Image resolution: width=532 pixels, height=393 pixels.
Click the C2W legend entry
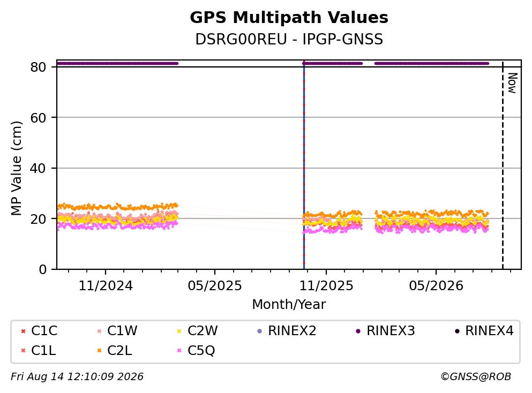pos(198,330)
